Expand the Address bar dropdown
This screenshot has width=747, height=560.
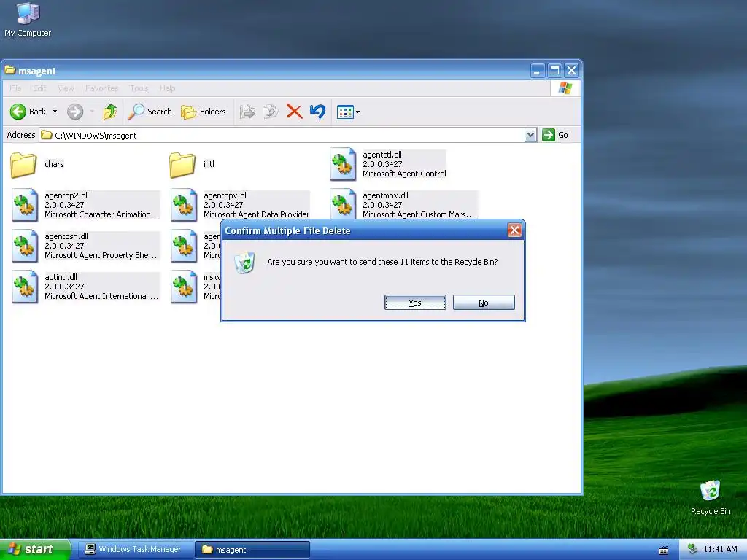[531, 135]
